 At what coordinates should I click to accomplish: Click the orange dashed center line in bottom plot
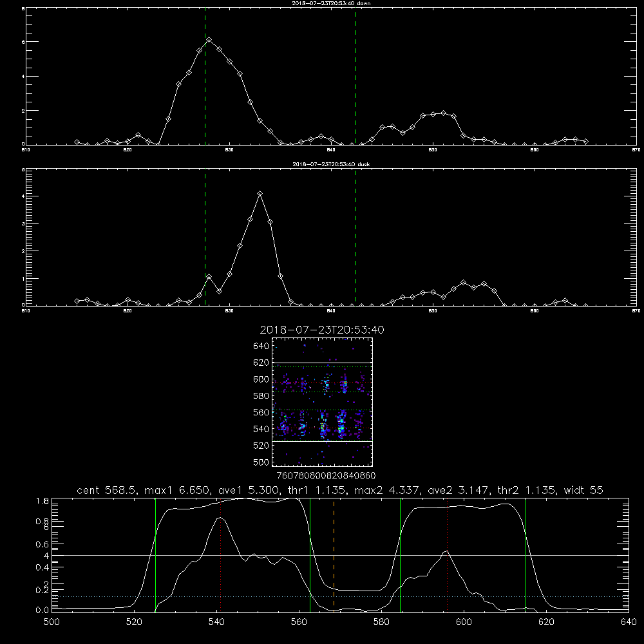pos(334,555)
